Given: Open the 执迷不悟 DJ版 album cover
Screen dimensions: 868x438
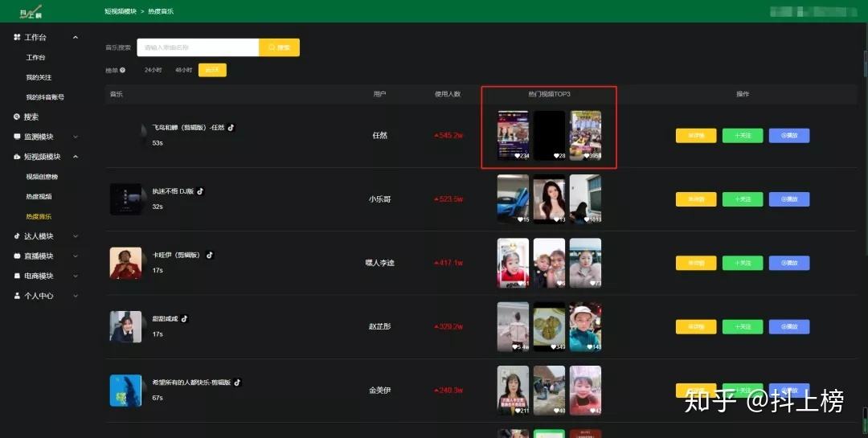Looking at the screenshot, I should point(125,199).
